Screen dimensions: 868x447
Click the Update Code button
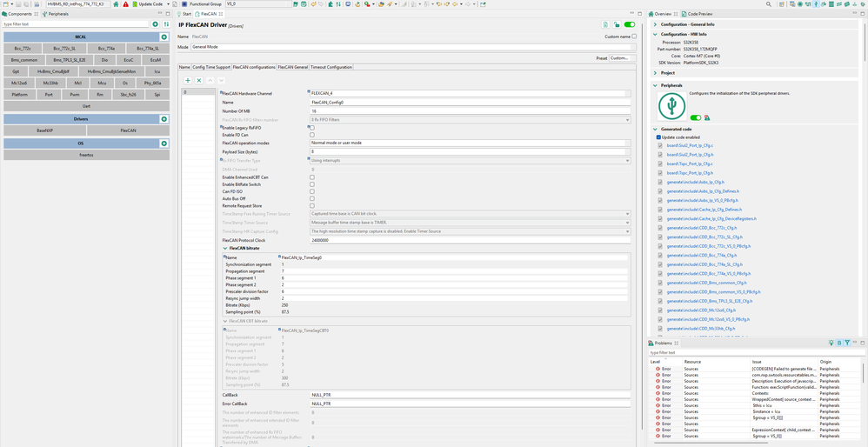pos(148,3)
